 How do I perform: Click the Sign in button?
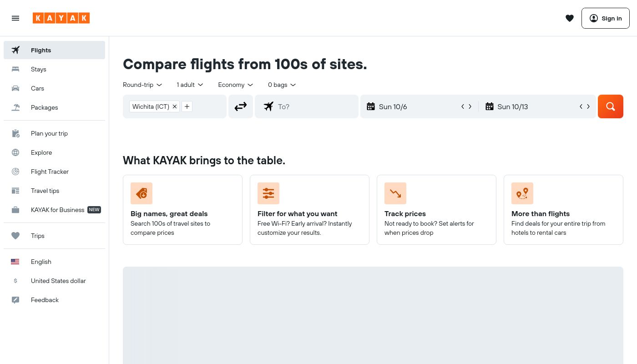coord(606,18)
